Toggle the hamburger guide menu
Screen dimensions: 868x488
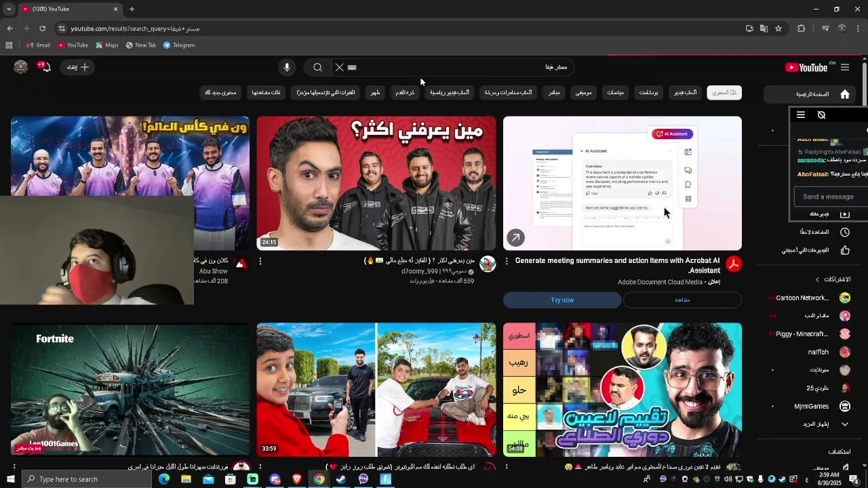click(x=845, y=67)
